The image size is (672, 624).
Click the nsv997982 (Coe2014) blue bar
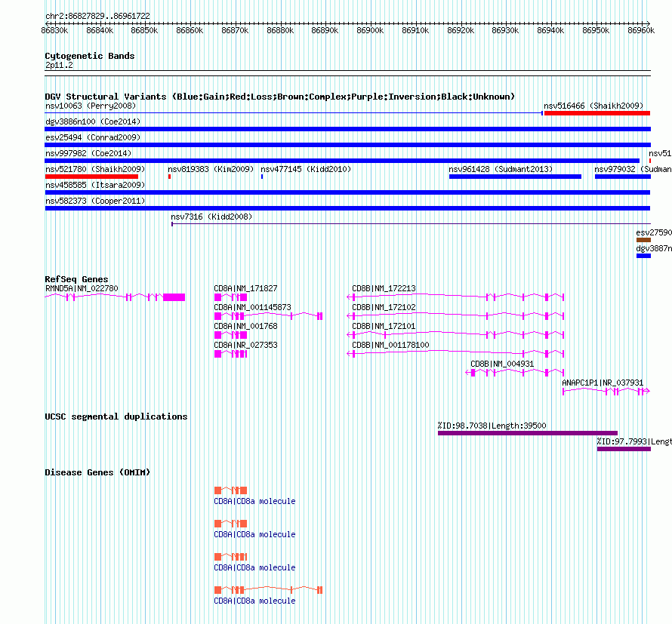coord(342,161)
